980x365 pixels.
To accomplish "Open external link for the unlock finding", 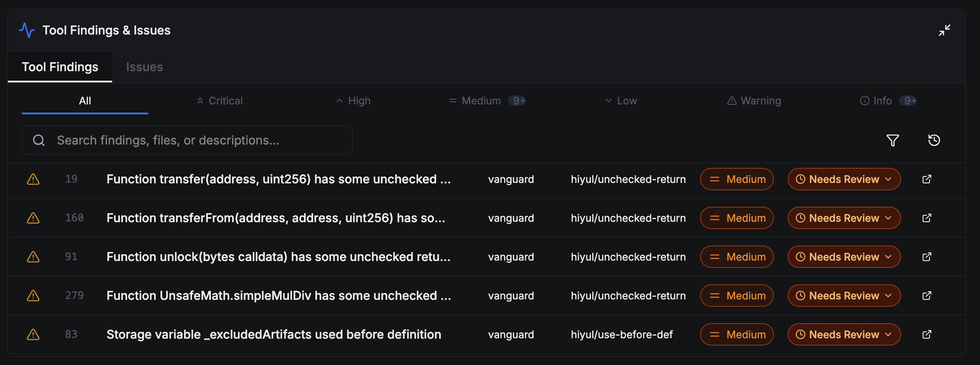I will (927, 257).
